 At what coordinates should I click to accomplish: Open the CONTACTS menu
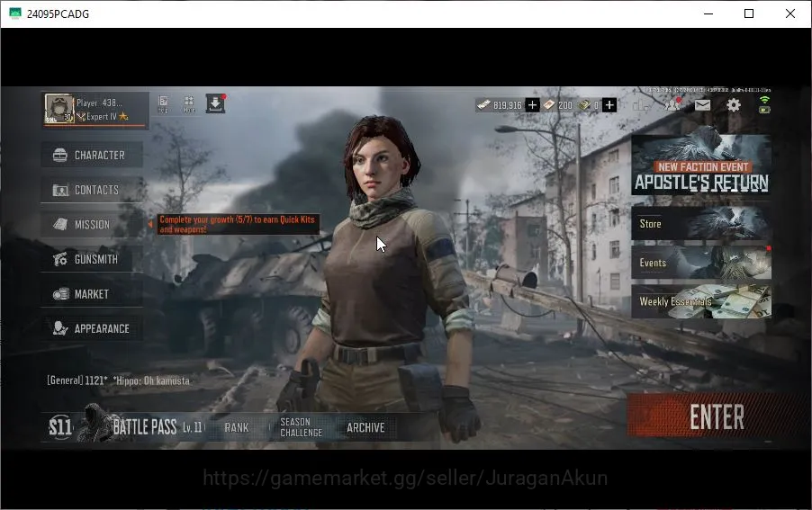(x=92, y=190)
